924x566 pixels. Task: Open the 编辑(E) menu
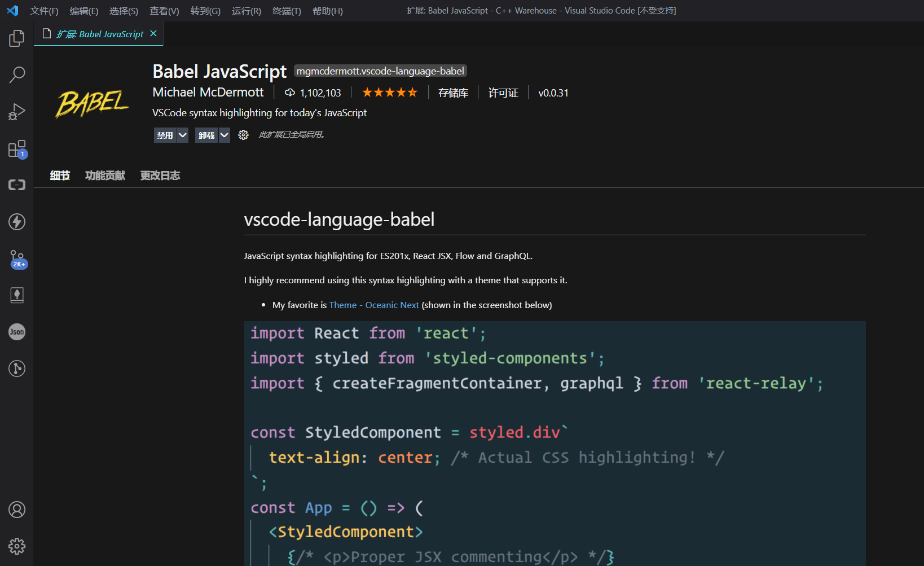point(84,11)
